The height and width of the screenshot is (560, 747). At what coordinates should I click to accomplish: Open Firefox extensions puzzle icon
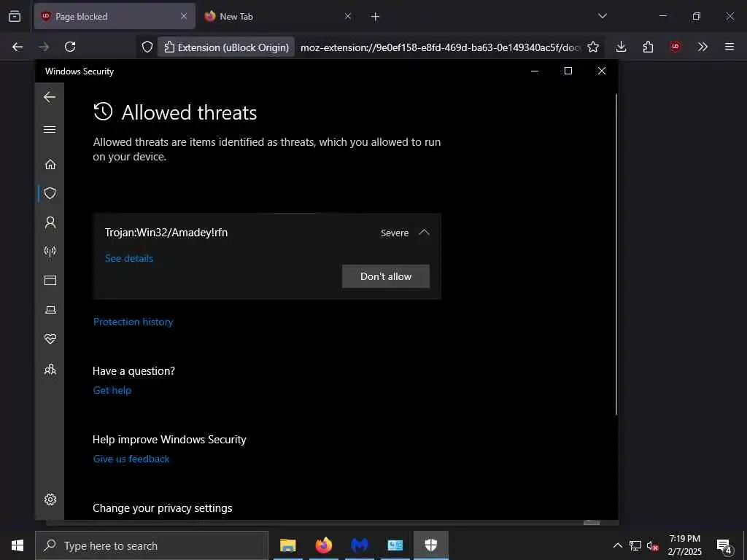click(648, 47)
